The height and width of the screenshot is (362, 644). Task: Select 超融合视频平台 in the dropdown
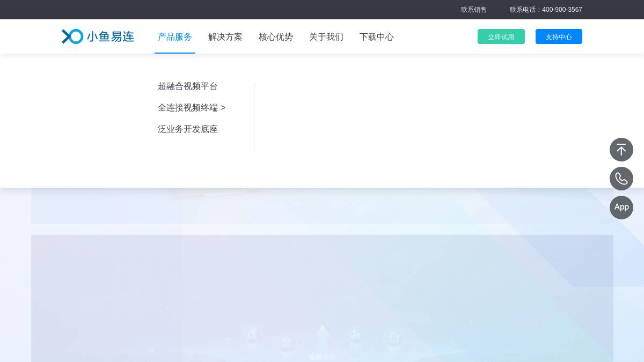tap(188, 86)
